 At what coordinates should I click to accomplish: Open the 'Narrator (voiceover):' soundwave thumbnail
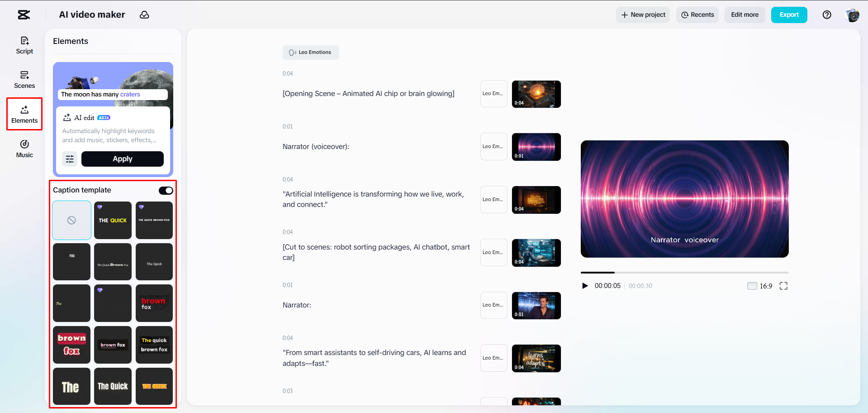coord(536,147)
